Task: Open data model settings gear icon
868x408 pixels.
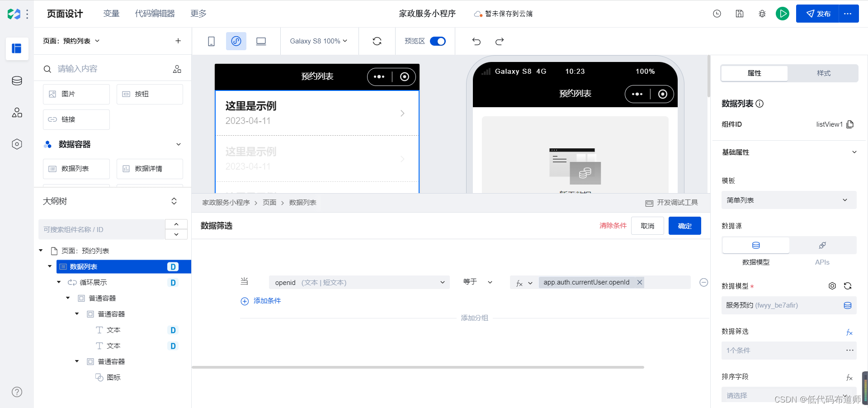Action: pyautogui.click(x=832, y=286)
